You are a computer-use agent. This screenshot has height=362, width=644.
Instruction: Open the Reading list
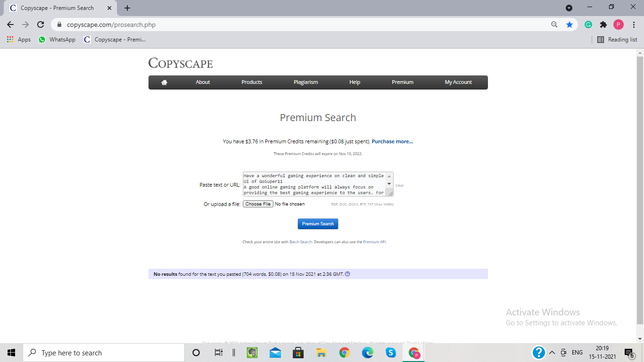[617, 40]
